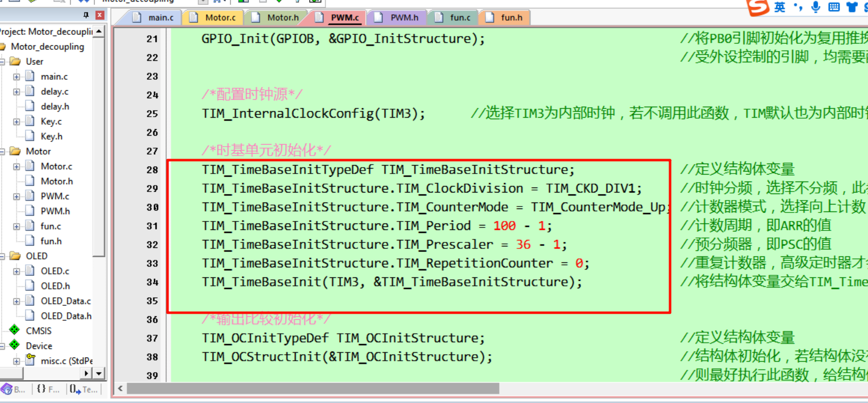Viewport: 868px width, 403px height.
Task: Click the green Device component icon
Action: click(x=14, y=345)
